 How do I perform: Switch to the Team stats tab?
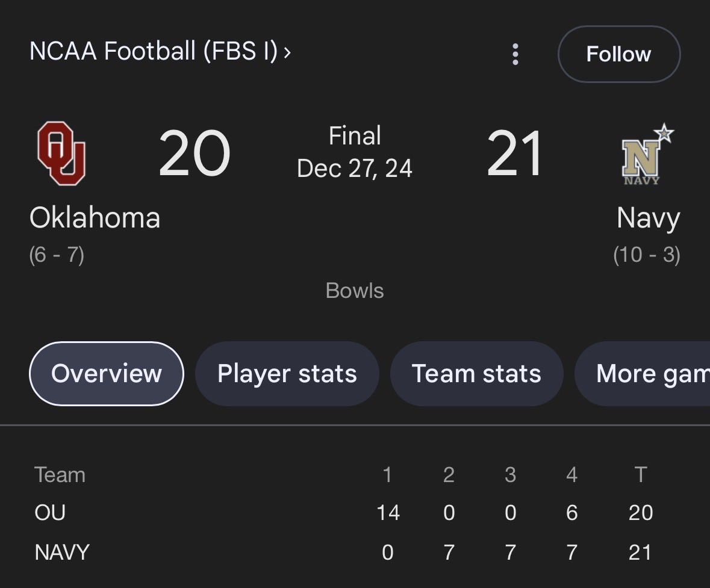click(x=476, y=373)
